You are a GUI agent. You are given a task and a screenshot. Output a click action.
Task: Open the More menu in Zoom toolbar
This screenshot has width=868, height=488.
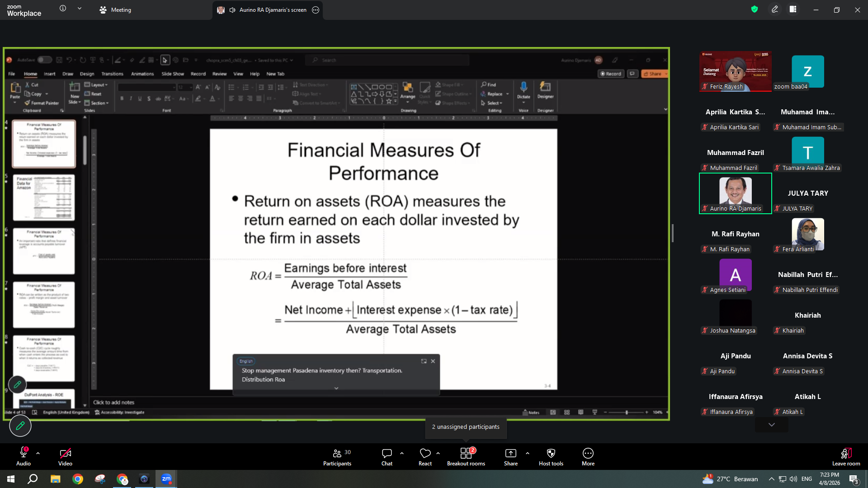coord(588,457)
